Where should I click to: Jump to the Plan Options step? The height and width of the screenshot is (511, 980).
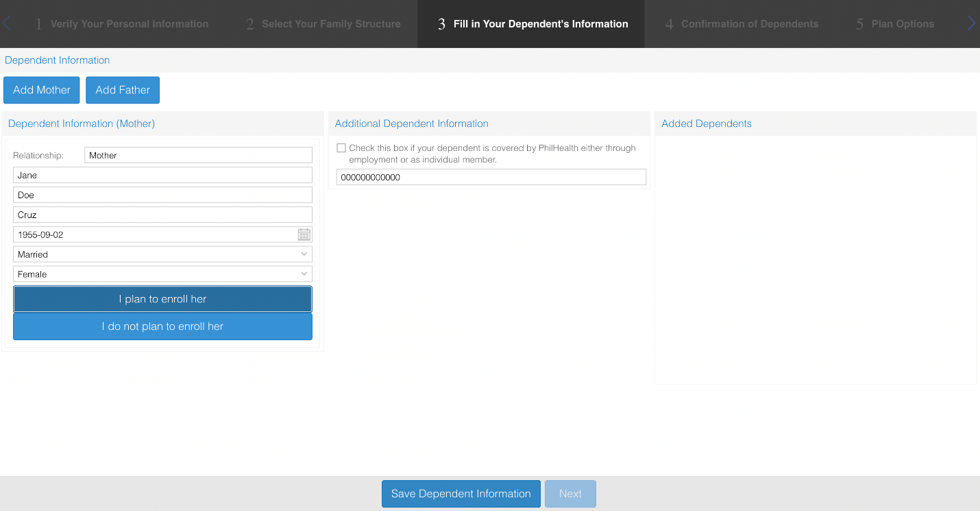895,24
